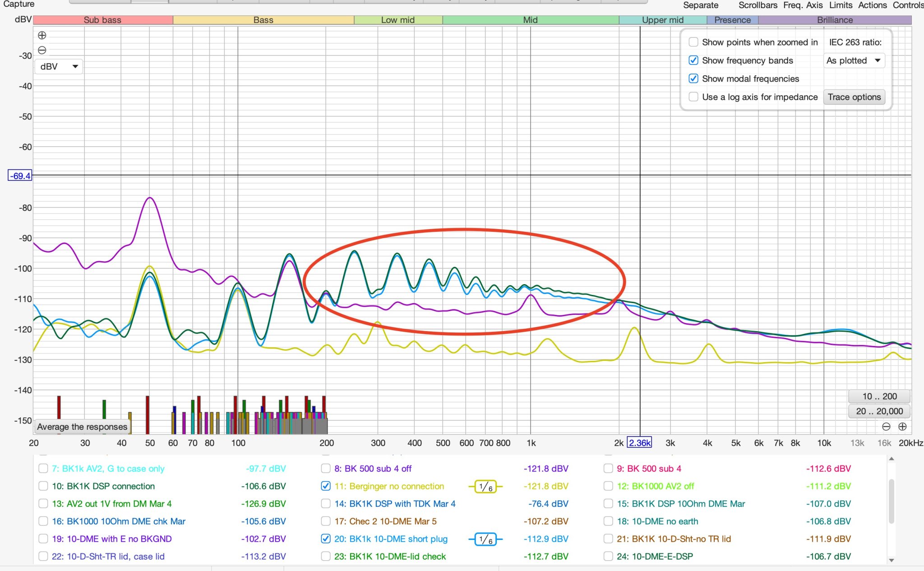Check trace 7: BK1k AV2, G to case only
This screenshot has width=924, height=571.
43,469
